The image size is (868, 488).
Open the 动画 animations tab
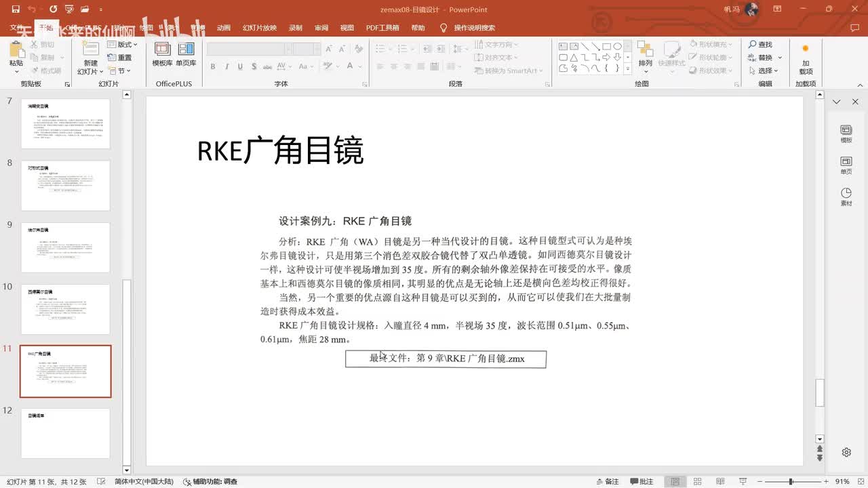pos(224,28)
